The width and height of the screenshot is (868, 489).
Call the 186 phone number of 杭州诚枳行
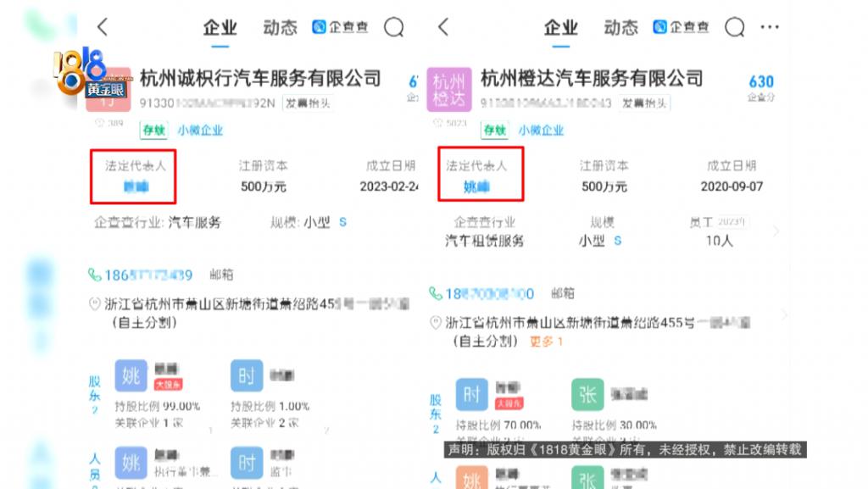pyautogui.click(x=148, y=275)
